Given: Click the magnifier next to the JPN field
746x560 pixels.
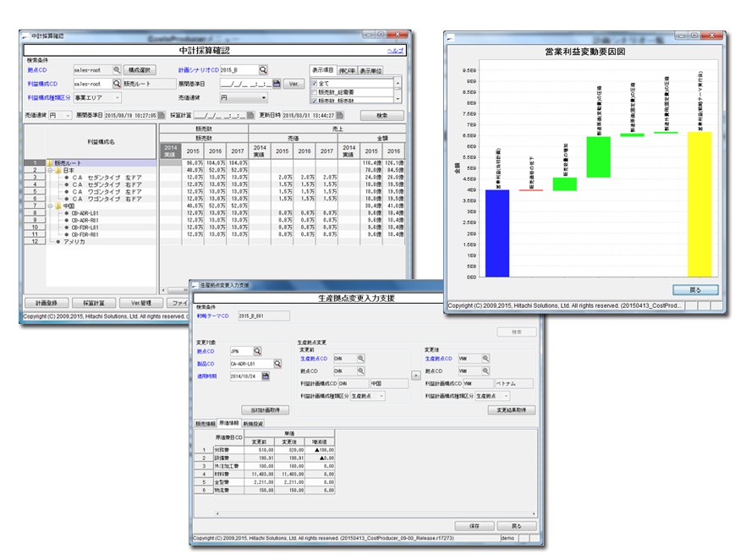Looking at the screenshot, I should 257,351.
